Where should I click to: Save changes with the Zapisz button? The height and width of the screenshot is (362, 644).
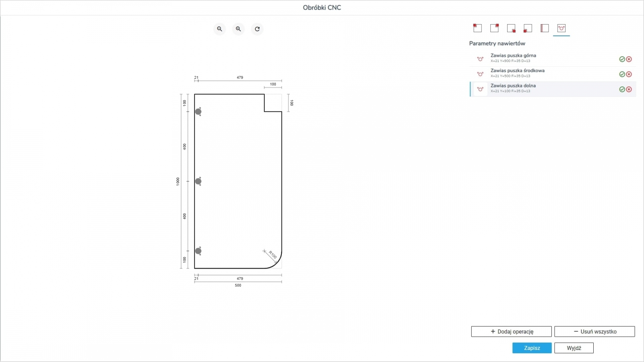(532, 348)
